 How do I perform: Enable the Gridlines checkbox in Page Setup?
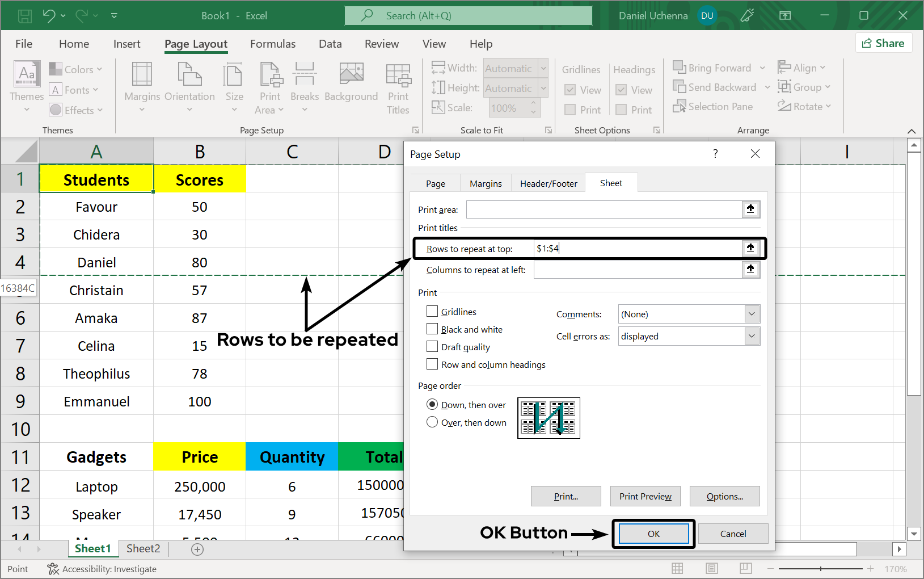click(x=432, y=312)
